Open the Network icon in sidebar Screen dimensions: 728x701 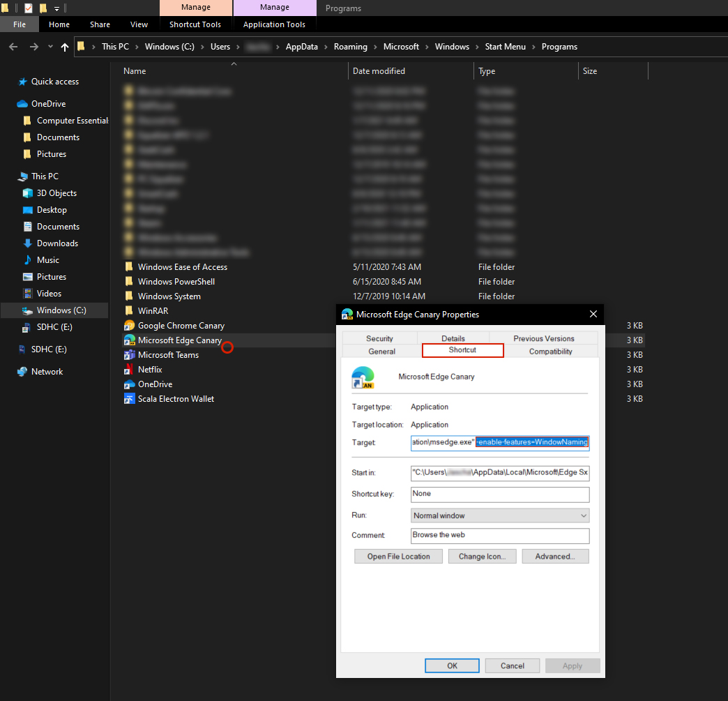pos(22,372)
